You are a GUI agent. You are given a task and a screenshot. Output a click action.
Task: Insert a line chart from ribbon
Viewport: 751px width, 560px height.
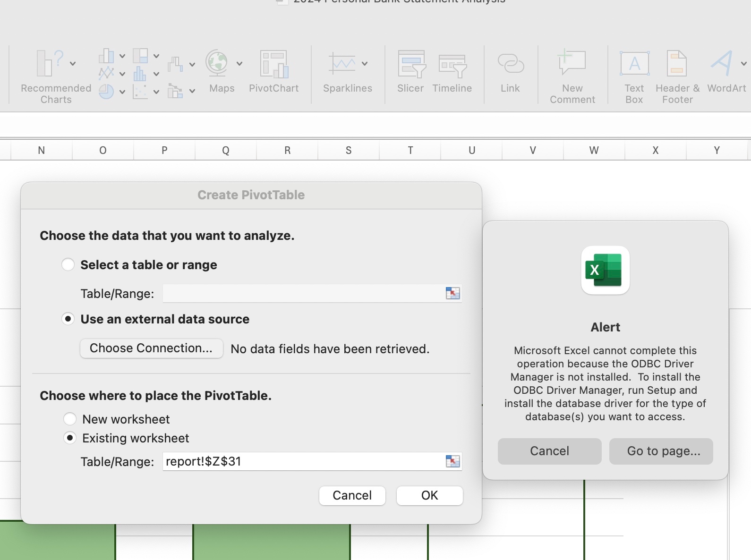coord(106,74)
